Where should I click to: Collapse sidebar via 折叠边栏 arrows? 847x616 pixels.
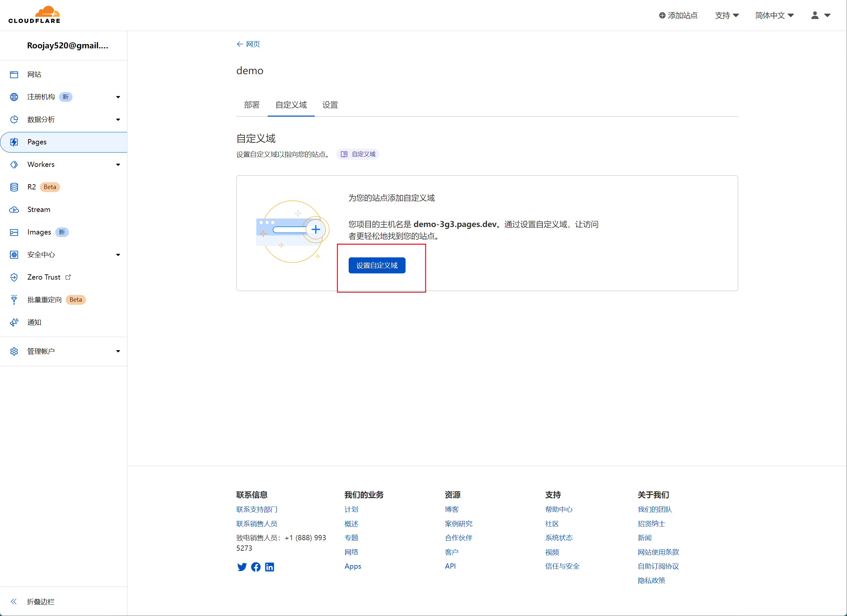pyautogui.click(x=14, y=601)
